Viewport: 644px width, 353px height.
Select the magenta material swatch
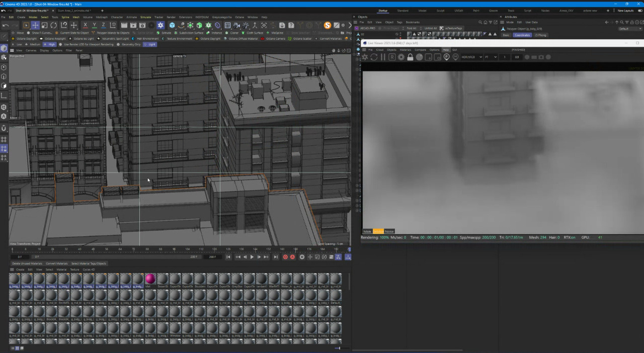[x=150, y=279]
